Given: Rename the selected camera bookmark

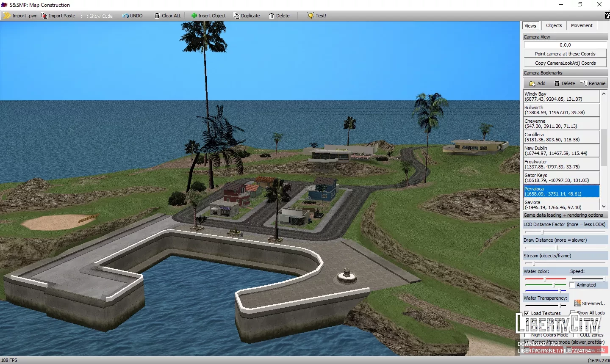Looking at the screenshot, I should click(x=593, y=83).
